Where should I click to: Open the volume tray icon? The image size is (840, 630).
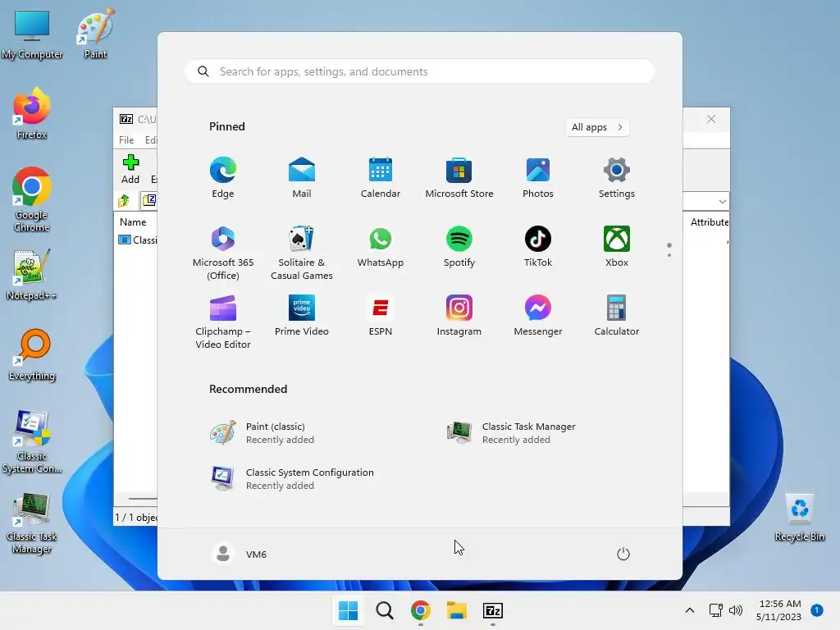point(736,610)
